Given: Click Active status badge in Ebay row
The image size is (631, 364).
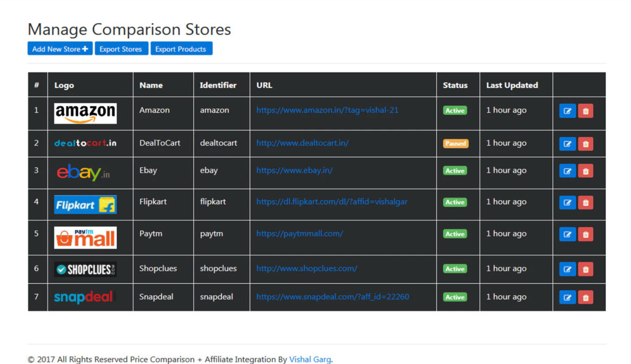Looking at the screenshot, I should pyautogui.click(x=455, y=171).
